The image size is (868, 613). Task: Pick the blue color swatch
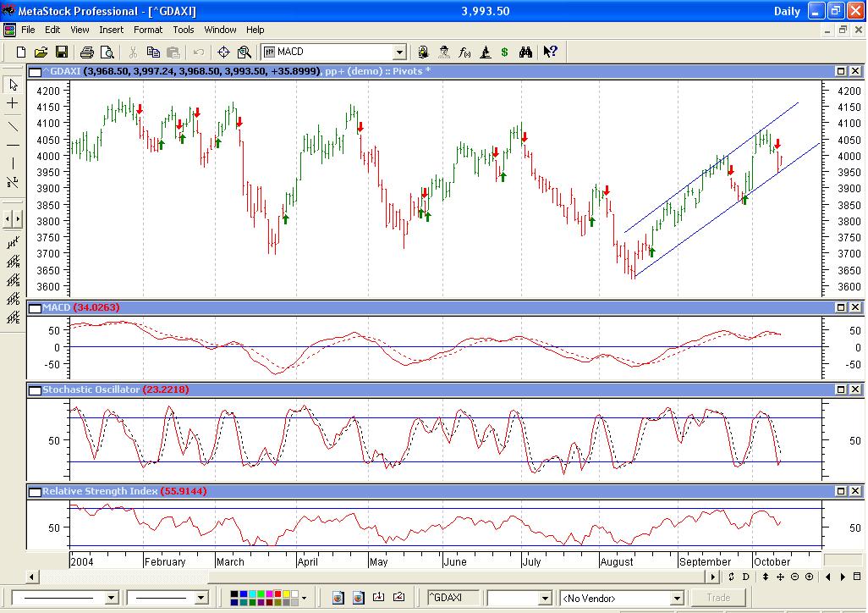pos(244,594)
